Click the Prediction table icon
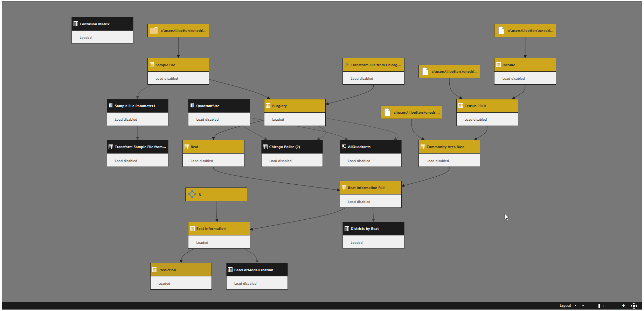Screen dimensions: 644x311 tap(154, 270)
